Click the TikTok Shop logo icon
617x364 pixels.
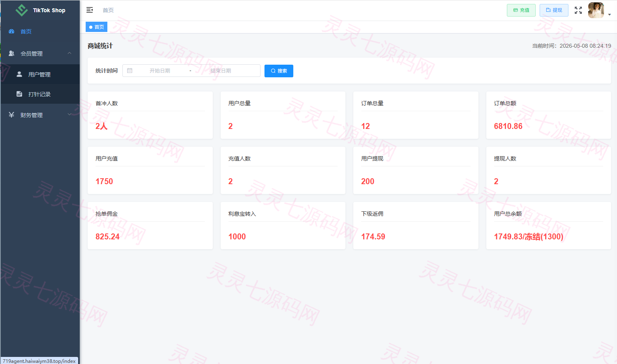click(x=21, y=10)
